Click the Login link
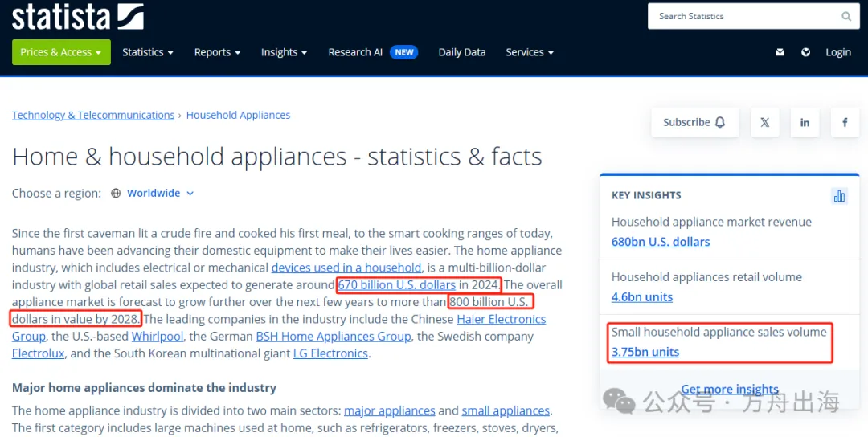 (838, 52)
